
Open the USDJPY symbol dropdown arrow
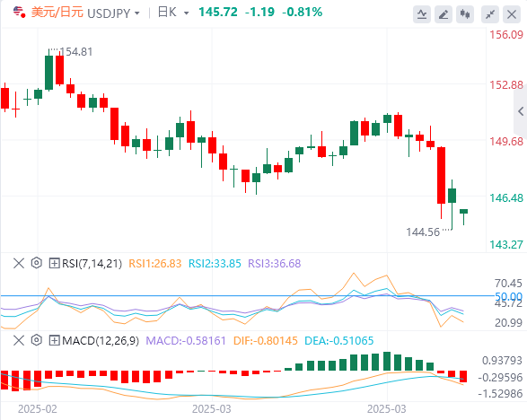[x=136, y=13]
